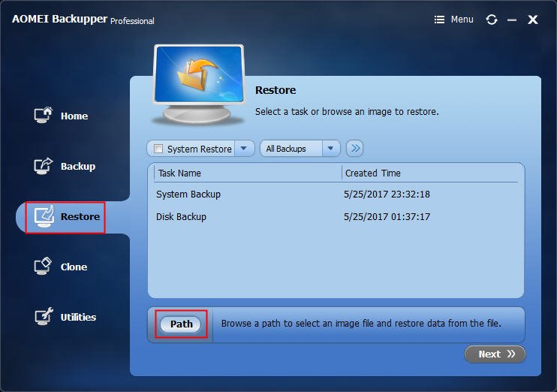Click the double-chevron advanced filter icon
Image resolution: width=557 pixels, height=392 pixels.
355,148
